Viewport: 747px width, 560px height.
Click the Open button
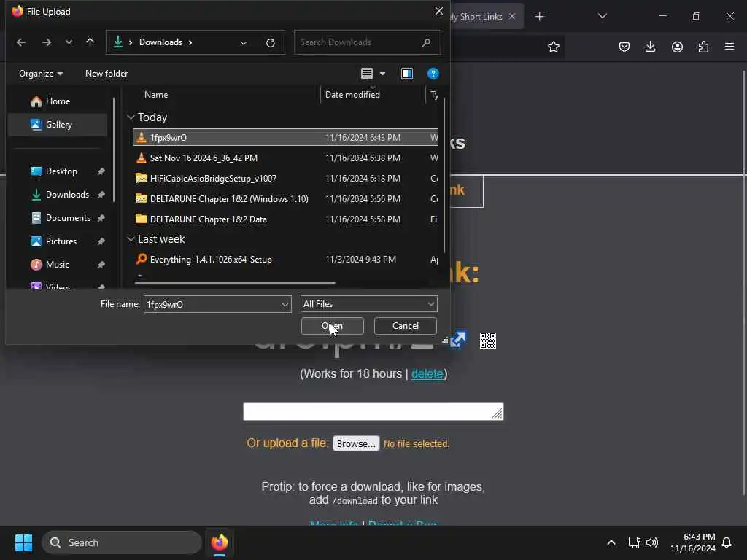click(332, 326)
